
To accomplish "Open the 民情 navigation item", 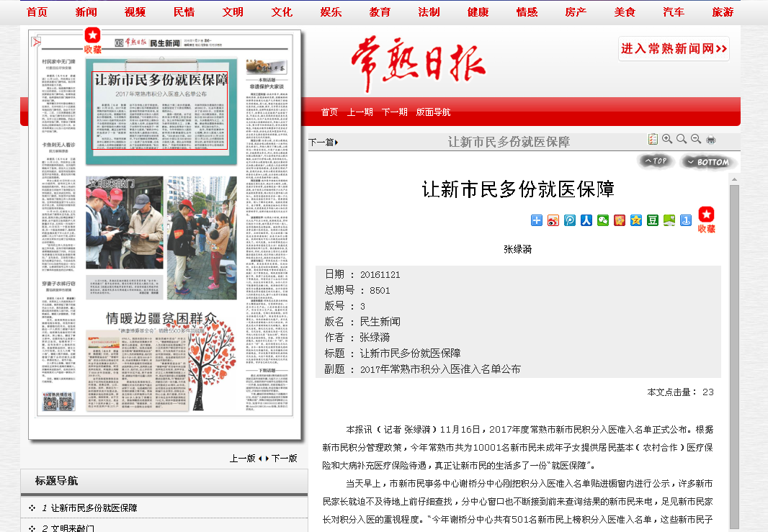I will 184,12.
